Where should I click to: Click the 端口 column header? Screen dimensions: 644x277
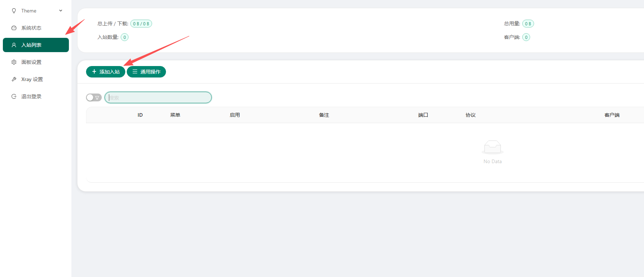click(423, 115)
